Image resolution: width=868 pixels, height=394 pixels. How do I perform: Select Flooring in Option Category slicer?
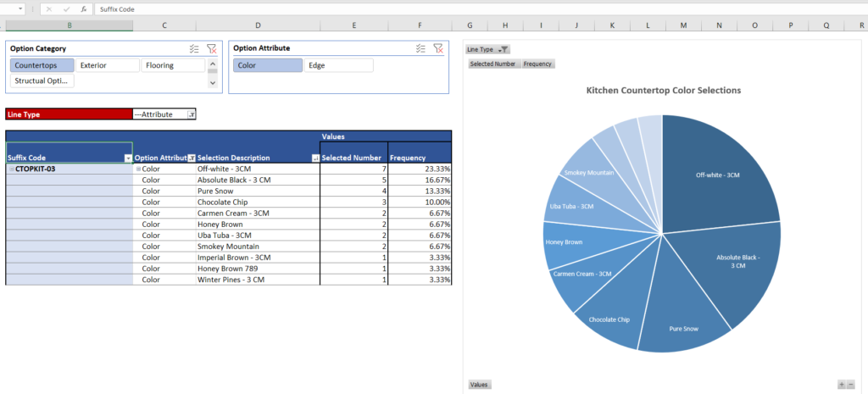click(x=174, y=65)
